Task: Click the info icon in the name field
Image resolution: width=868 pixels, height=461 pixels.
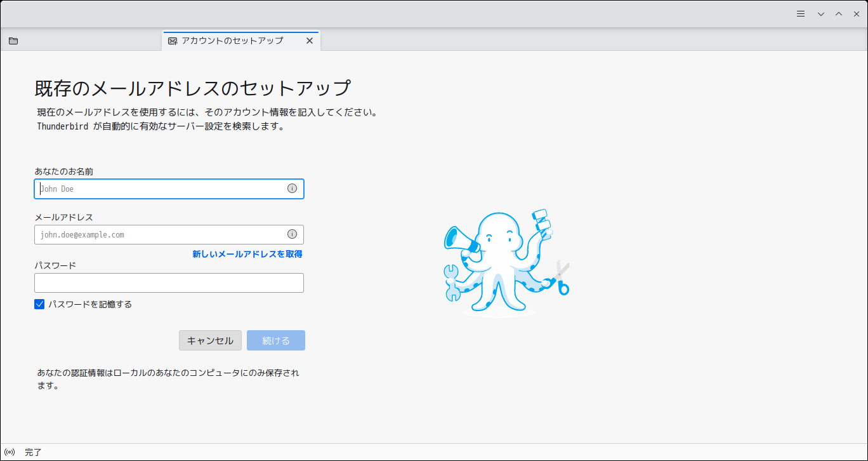Action: [292, 189]
